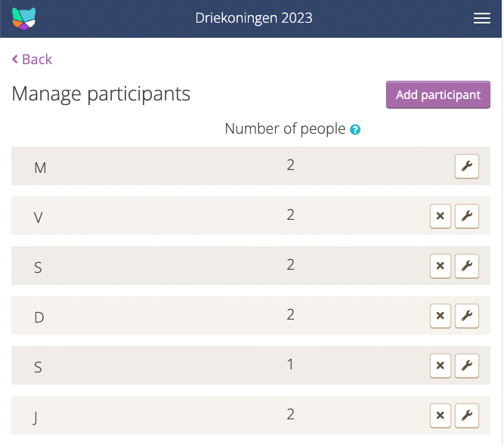Select participant name V
Image resolution: width=504 pixels, height=445 pixels.
coord(39,218)
